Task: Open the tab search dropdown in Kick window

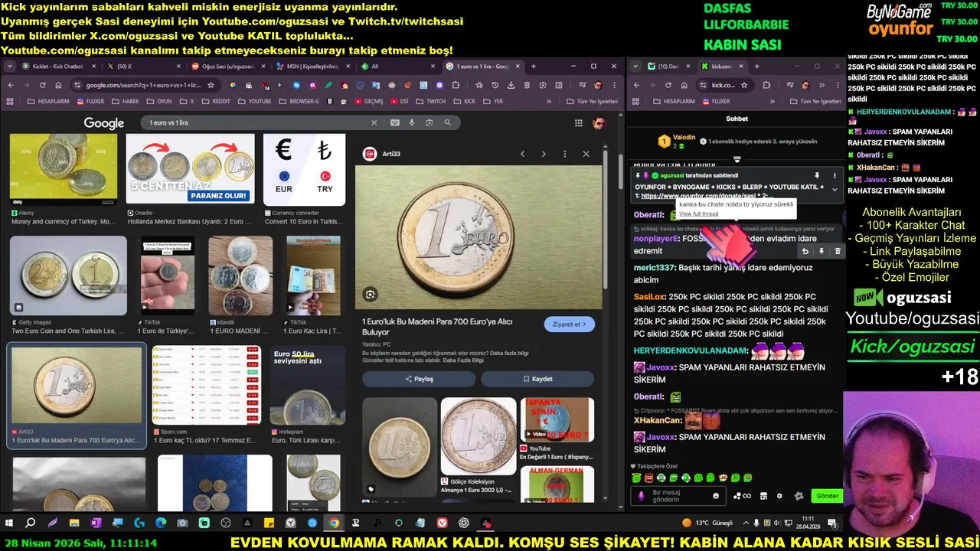Action: [x=635, y=67]
